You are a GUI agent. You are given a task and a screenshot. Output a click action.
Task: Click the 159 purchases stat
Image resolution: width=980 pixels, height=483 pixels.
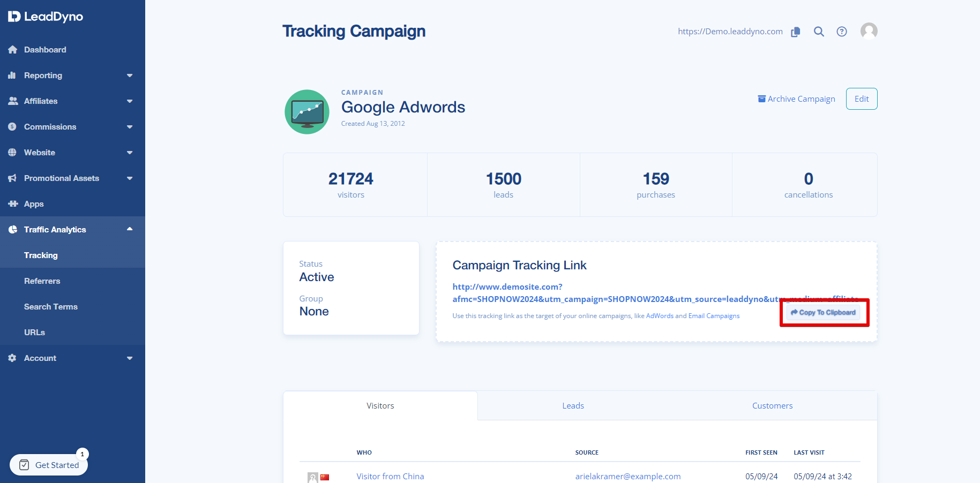click(656, 185)
